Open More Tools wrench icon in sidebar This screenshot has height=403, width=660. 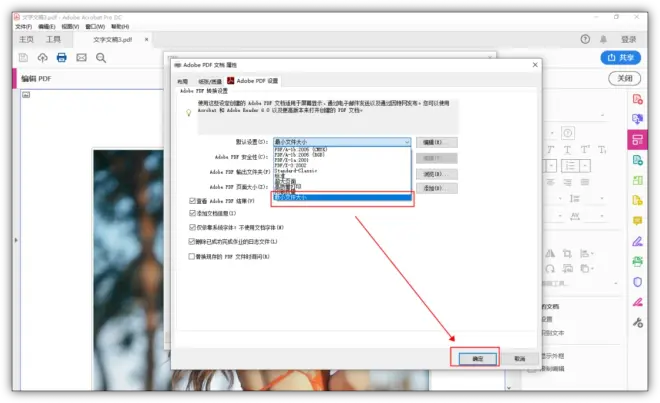point(637,323)
